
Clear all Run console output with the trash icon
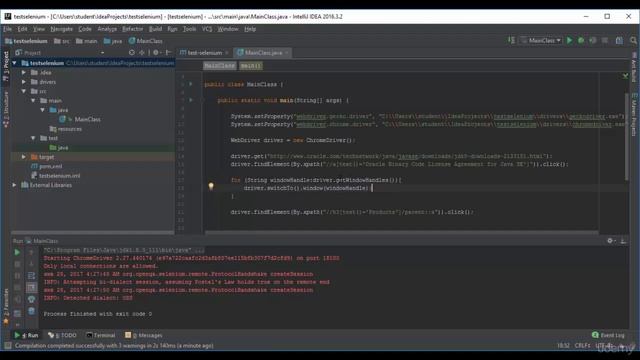click(31, 311)
